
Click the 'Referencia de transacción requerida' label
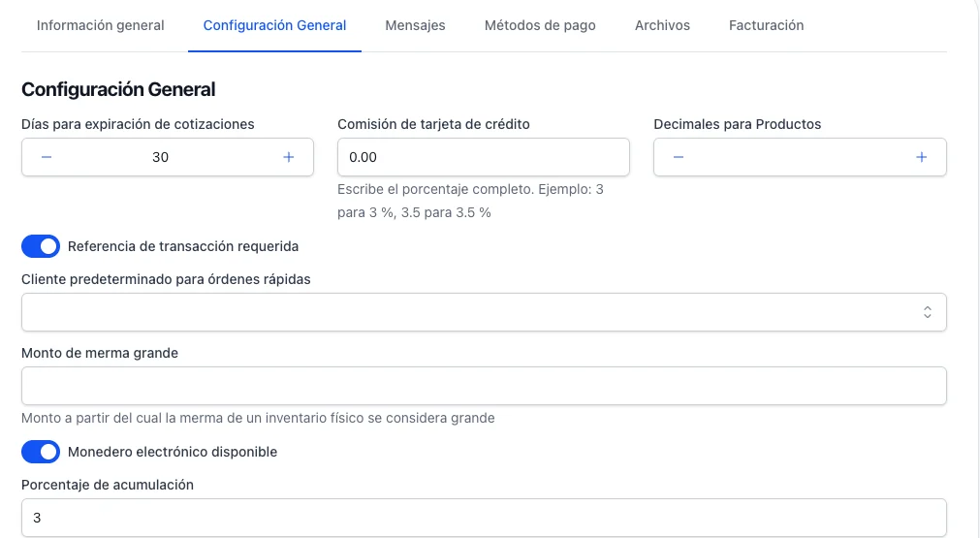(x=183, y=246)
